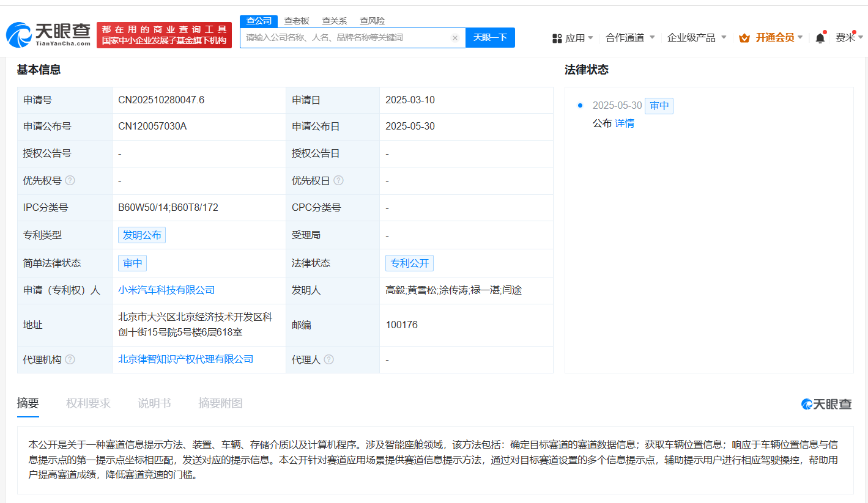The image size is (868, 503).
Task: Click publication number CN120057030A
Action: 152,127
